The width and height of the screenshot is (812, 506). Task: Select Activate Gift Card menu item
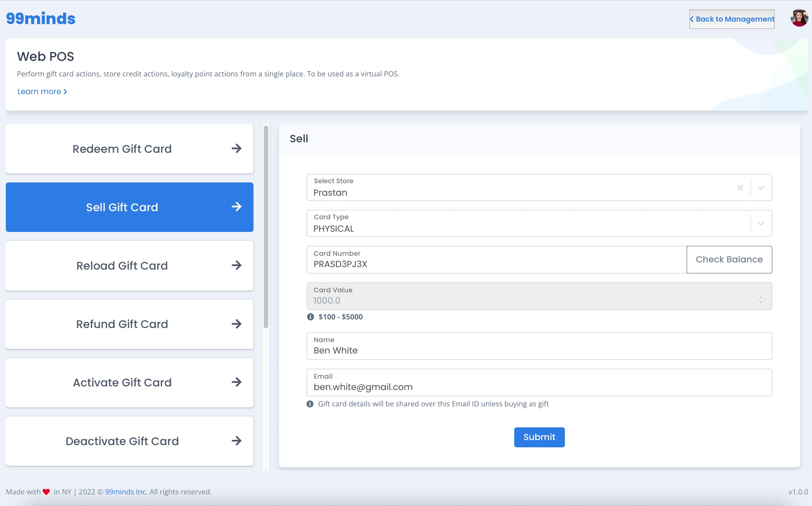pos(130,383)
